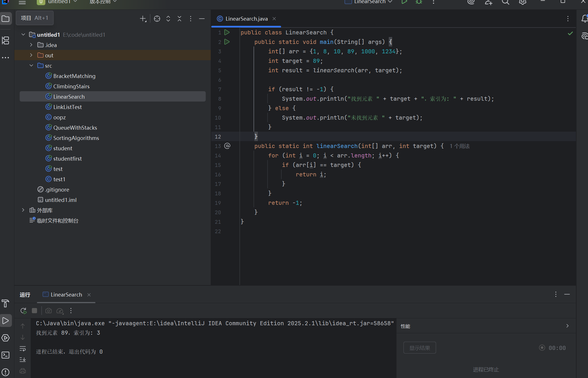Expand the 性能 panel chevron
This screenshot has height=378, width=588.
click(x=567, y=326)
